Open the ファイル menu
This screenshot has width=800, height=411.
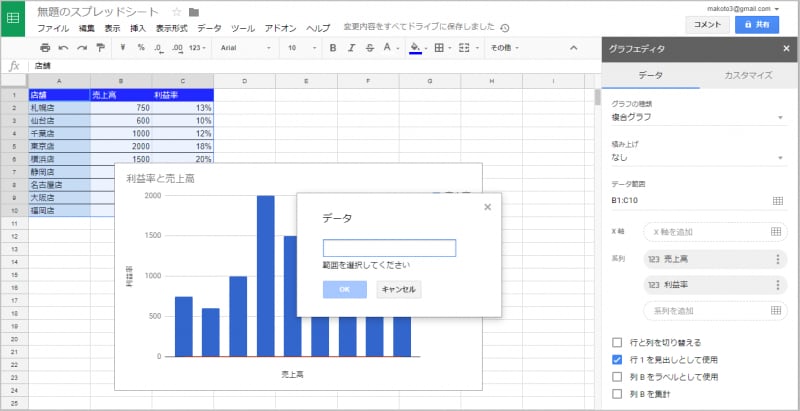53,29
